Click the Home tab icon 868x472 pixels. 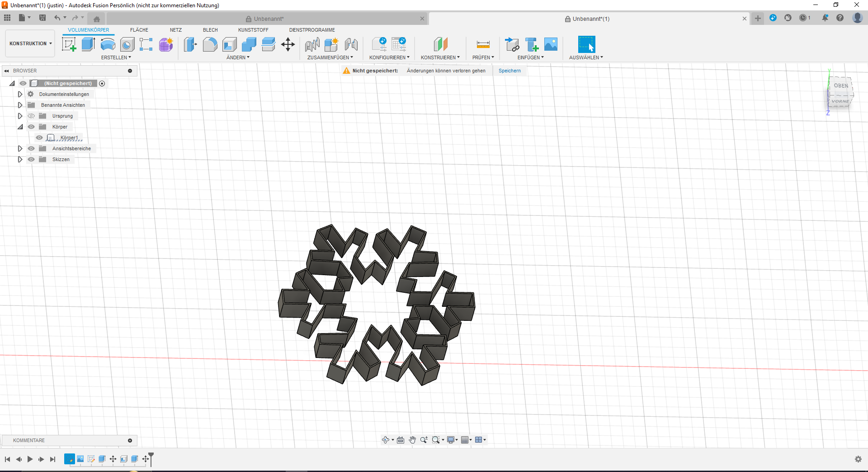(96, 19)
